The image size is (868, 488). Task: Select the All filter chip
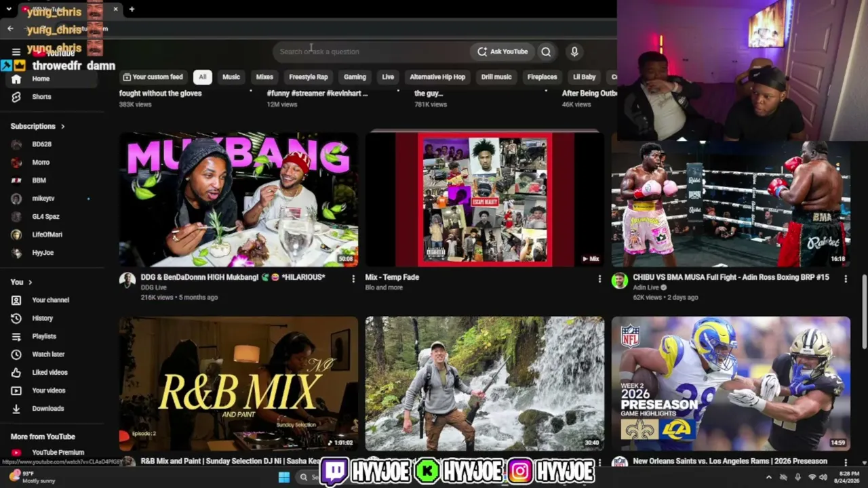tap(203, 77)
